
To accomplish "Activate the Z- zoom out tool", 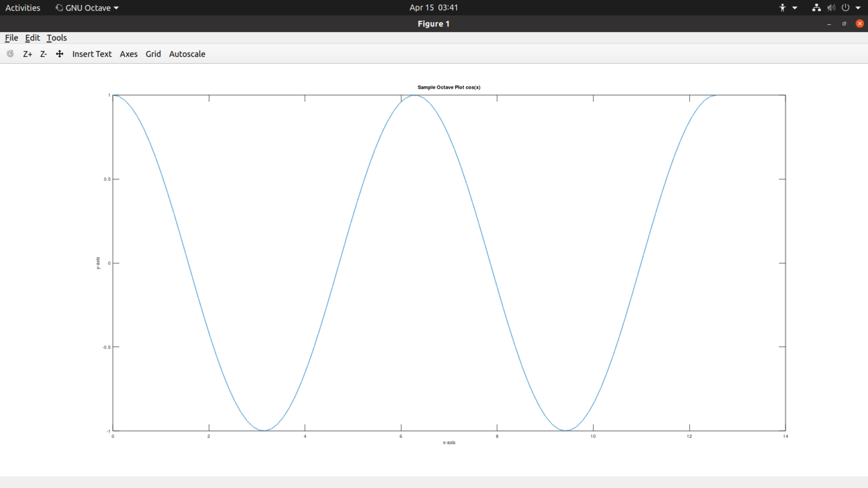I will coord(44,54).
